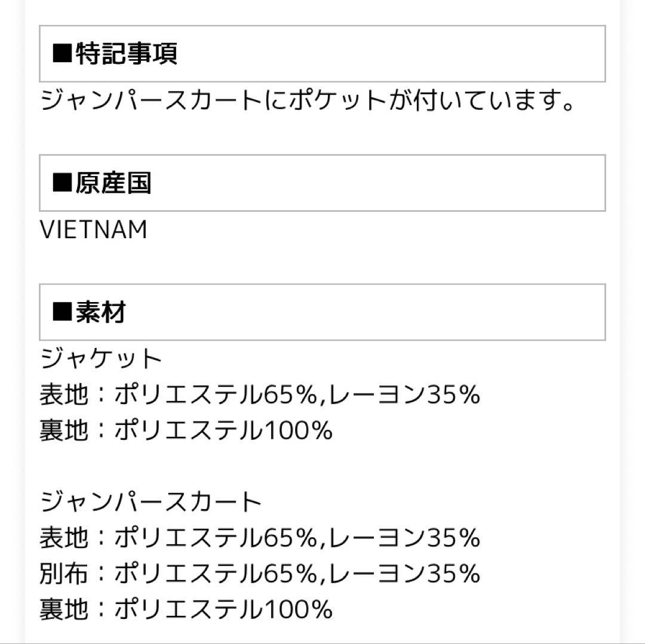Click 100% in the jacket 裏地 line
Screen dimensions: 645x644
click(297, 430)
